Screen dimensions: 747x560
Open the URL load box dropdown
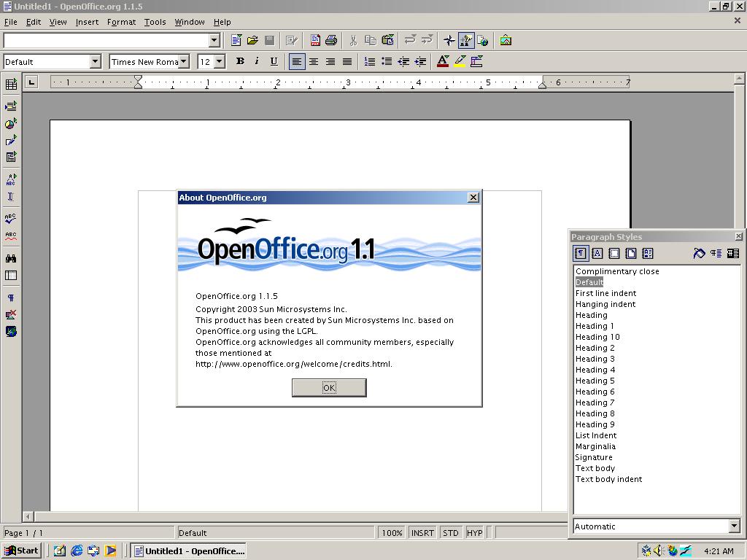(214, 41)
